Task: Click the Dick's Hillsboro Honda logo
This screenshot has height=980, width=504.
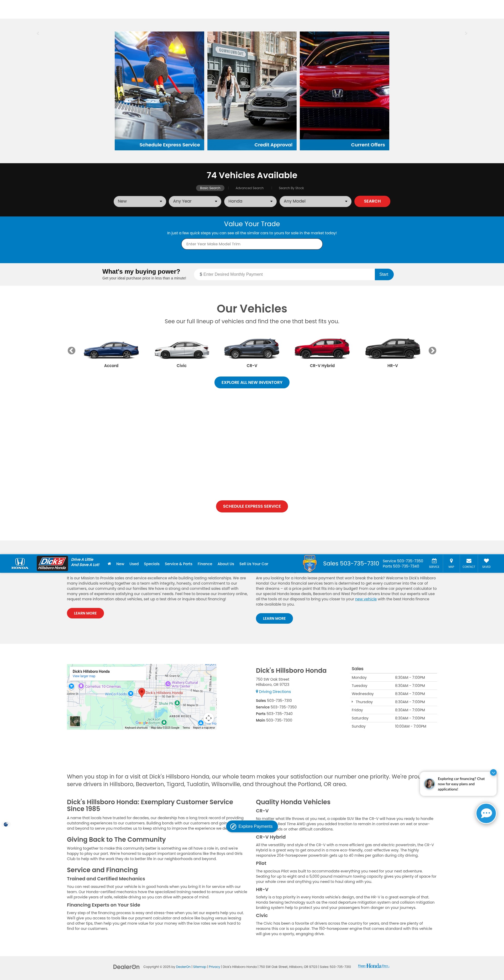Action: click(x=52, y=563)
